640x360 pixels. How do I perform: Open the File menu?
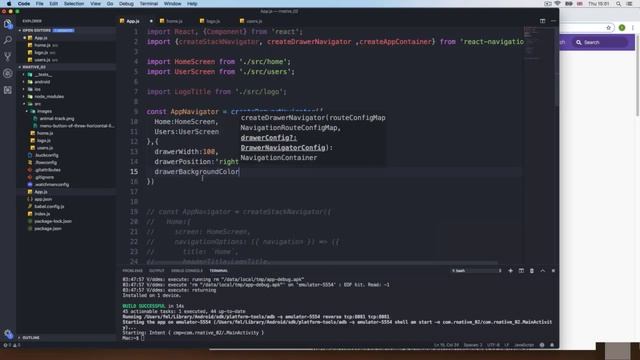[40, 4]
